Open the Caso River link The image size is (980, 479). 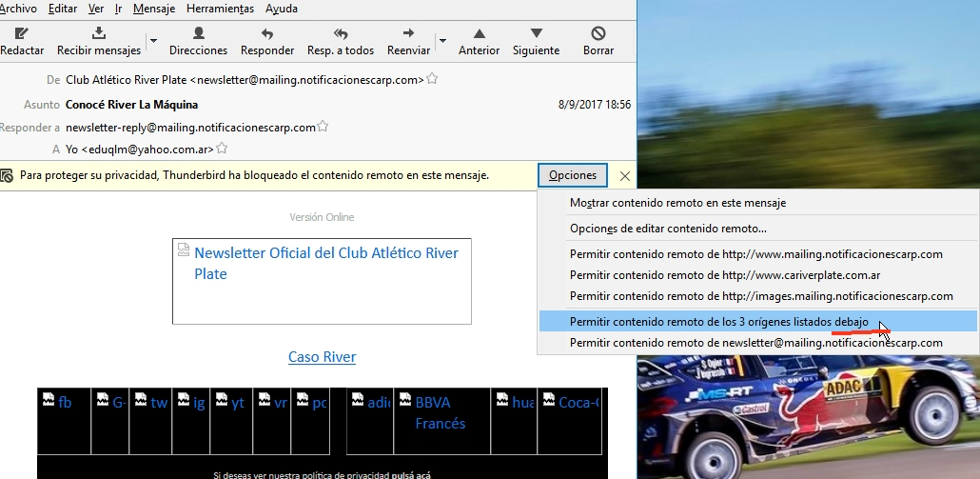pyautogui.click(x=322, y=357)
